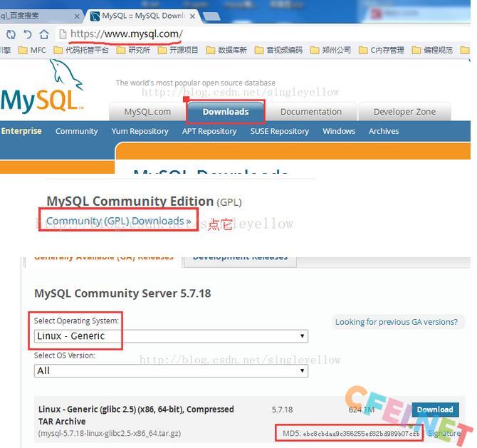Select Community in the blue submenu
Screen dimensions: 477x448
coord(76,131)
